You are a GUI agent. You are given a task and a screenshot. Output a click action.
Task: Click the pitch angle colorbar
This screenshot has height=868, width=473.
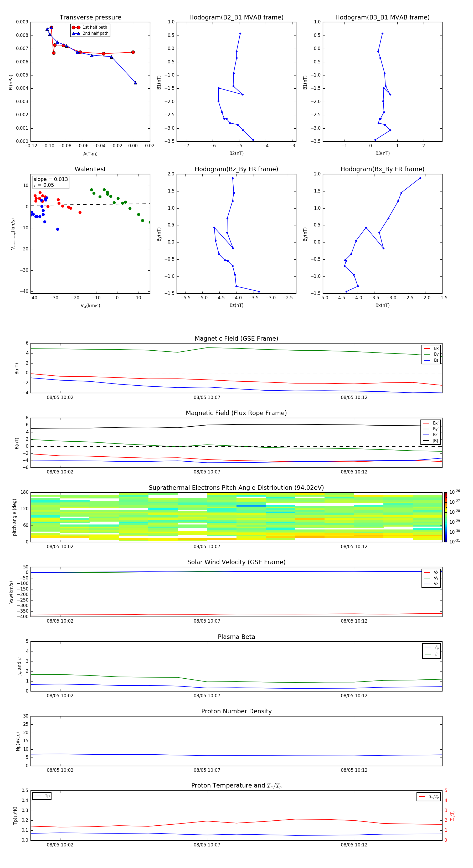[x=446, y=517]
